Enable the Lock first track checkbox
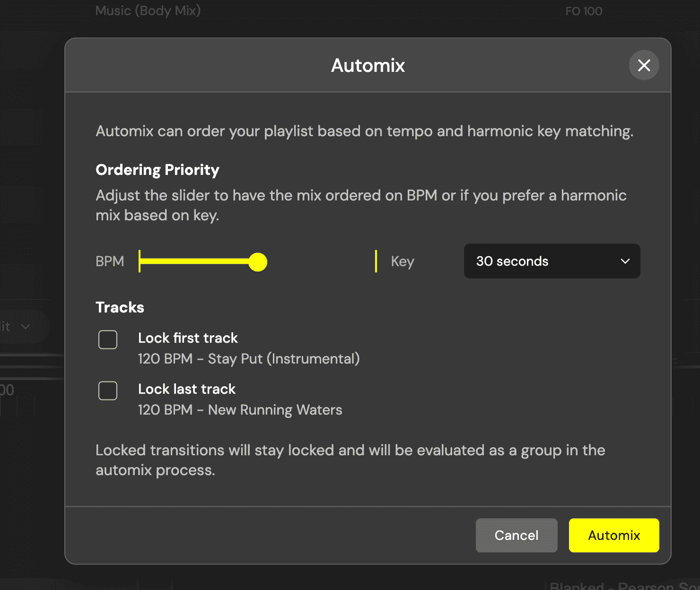Image resolution: width=700 pixels, height=590 pixels. tap(108, 339)
